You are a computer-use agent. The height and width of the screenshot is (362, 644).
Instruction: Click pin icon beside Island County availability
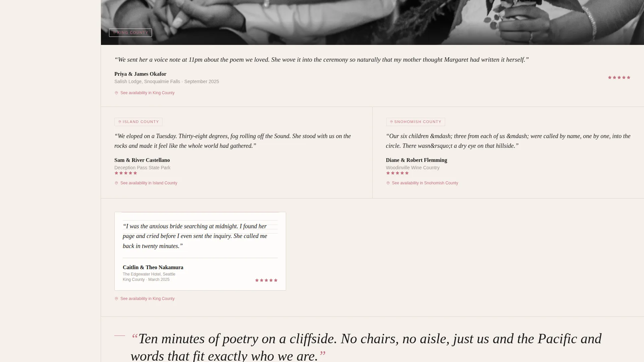tap(116, 183)
